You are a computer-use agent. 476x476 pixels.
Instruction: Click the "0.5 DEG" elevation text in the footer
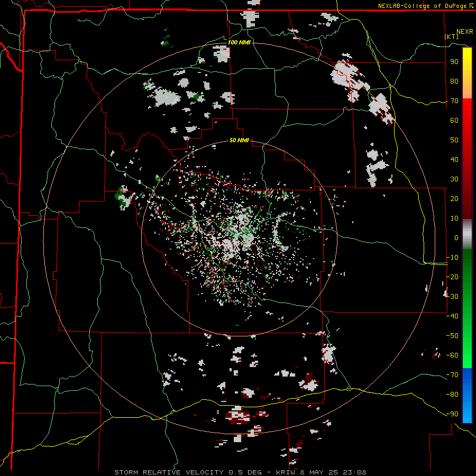point(244,472)
